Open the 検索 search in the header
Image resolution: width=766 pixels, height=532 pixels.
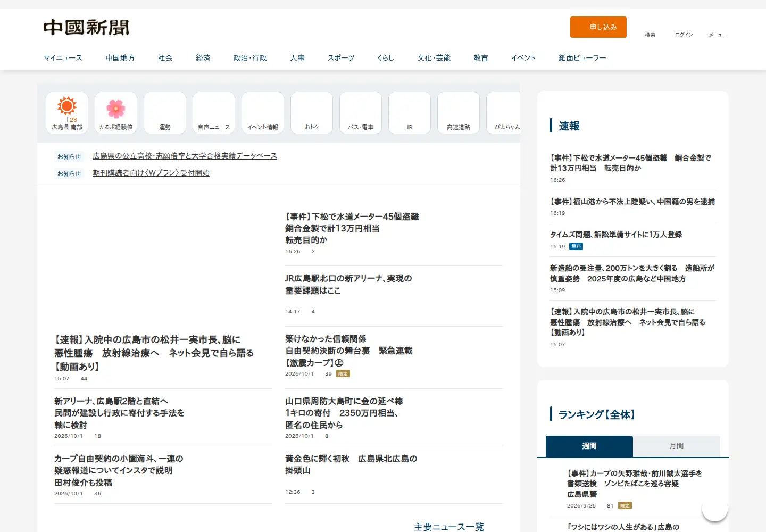(x=650, y=35)
